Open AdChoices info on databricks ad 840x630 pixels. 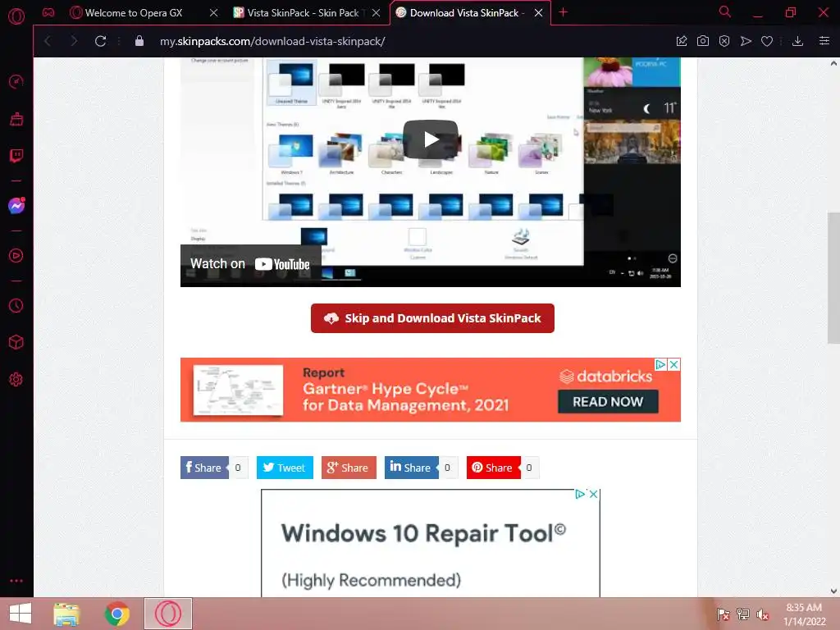(661, 365)
